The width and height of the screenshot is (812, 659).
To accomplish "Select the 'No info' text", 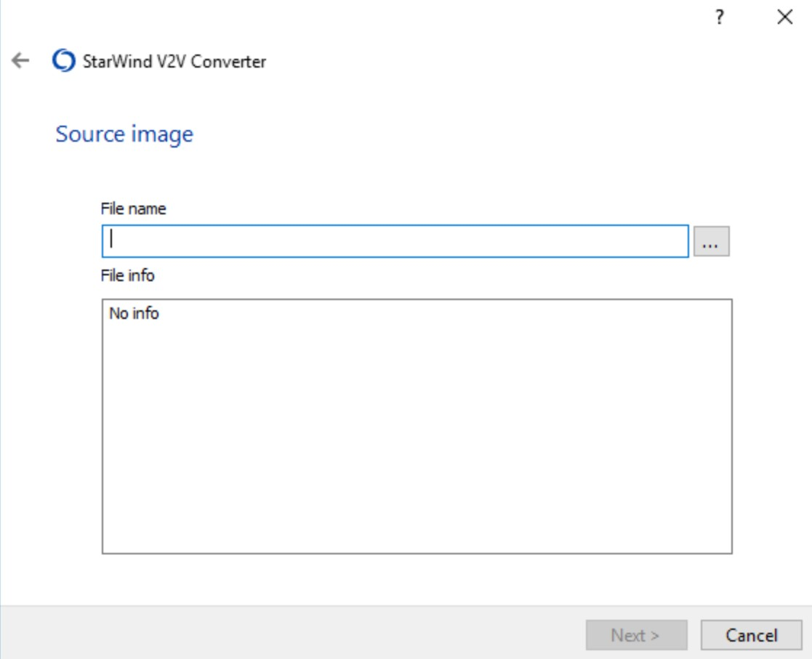I will 134,313.
